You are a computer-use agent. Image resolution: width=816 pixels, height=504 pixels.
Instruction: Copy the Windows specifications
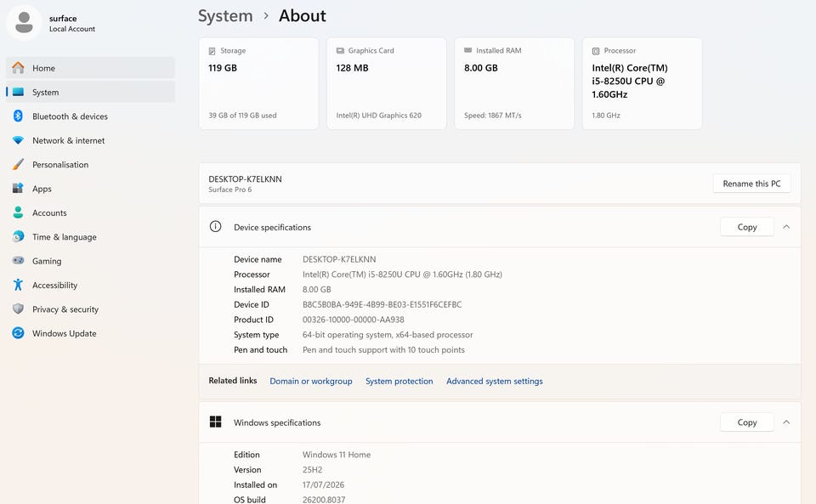[747, 422]
